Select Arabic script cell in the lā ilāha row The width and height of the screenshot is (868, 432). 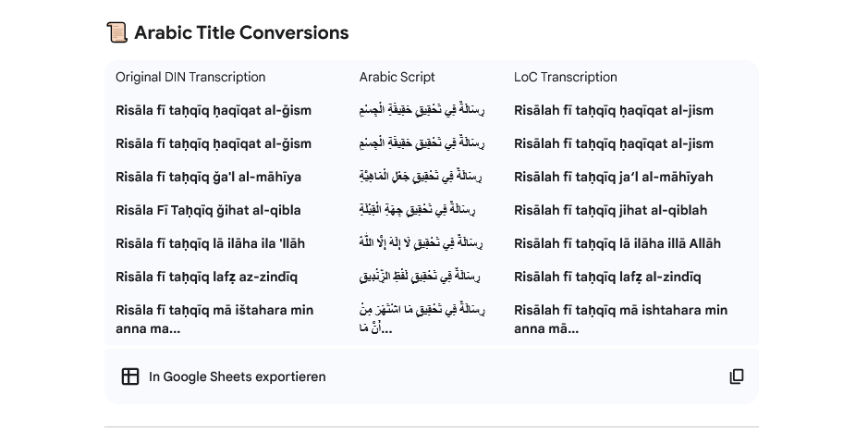(422, 243)
